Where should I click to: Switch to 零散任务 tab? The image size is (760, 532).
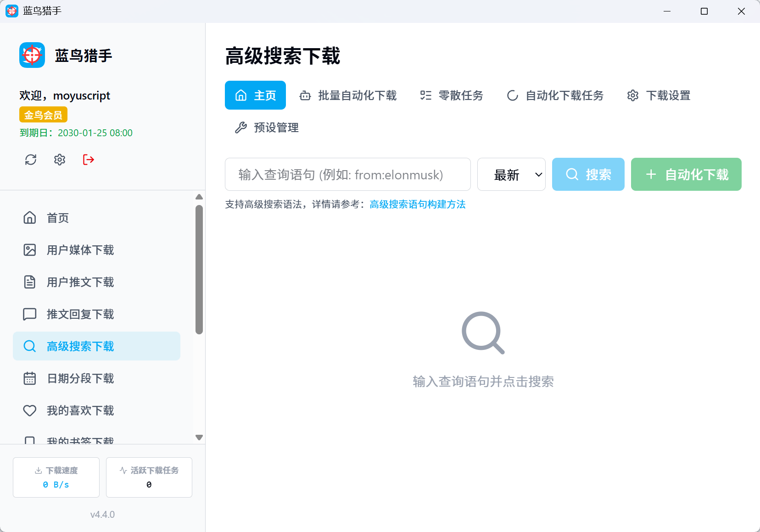click(452, 95)
